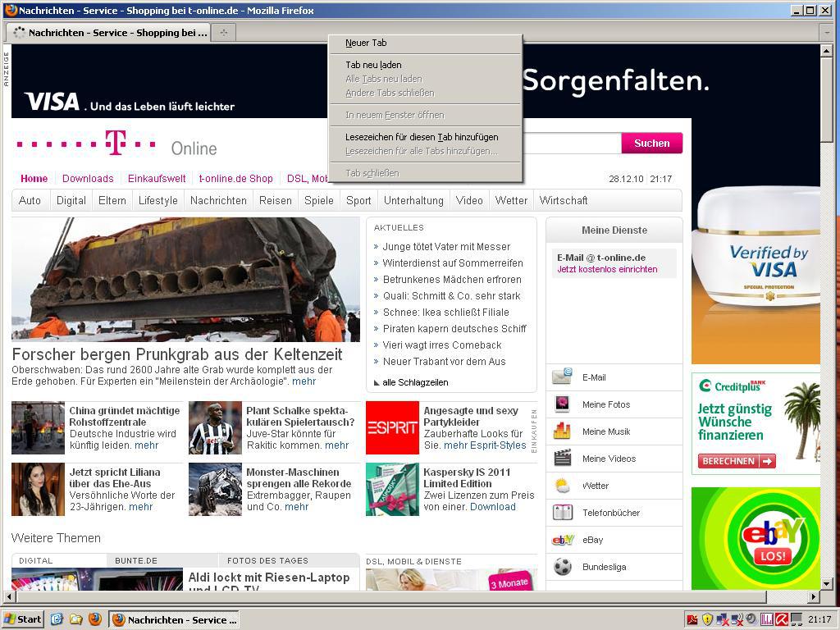The height and width of the screenshot is (630, 840).
Task: Open the list-all-tabs dropdown in tab bar
Action: pyautogui.click(x=827, y=33)
